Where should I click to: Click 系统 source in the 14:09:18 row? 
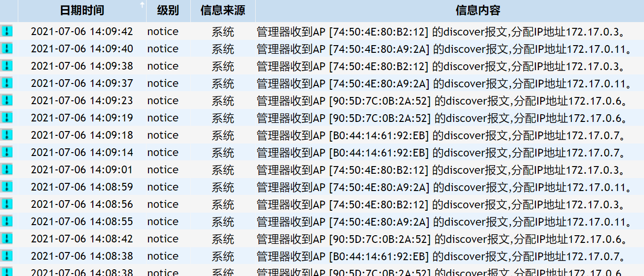pos(223,135)
